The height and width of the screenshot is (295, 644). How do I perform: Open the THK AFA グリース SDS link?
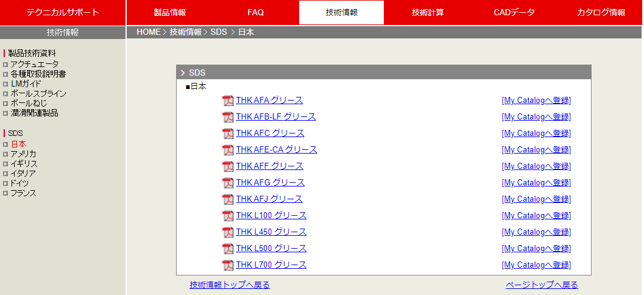point(269,100)
